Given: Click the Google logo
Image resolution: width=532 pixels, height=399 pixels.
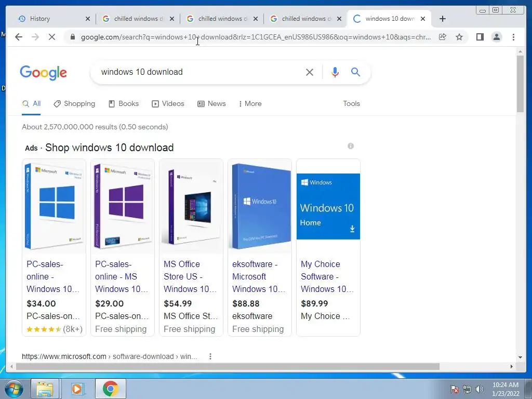Looking at the screenshot, I should 44,73.
